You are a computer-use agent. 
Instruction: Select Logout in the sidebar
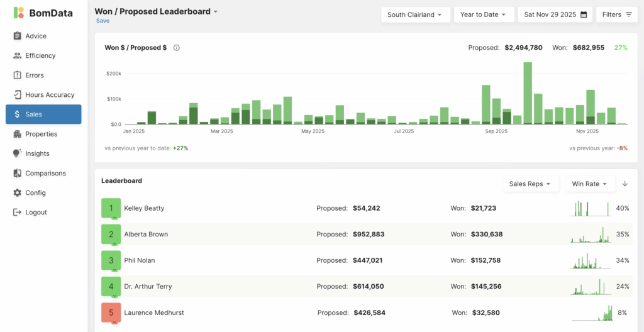(36, 213)
